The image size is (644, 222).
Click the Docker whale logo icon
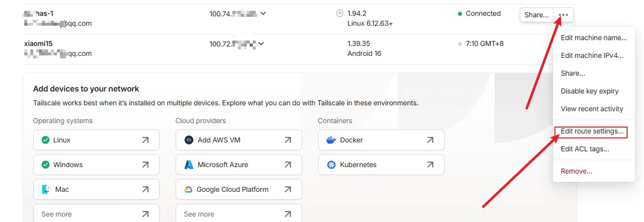[331, 140]
